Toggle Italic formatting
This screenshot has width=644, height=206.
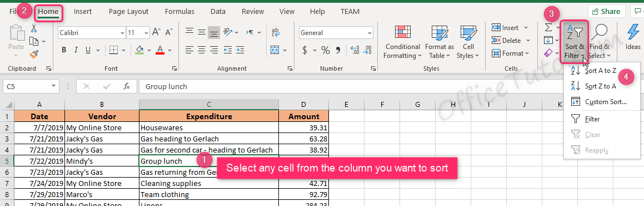pos(76,50)
